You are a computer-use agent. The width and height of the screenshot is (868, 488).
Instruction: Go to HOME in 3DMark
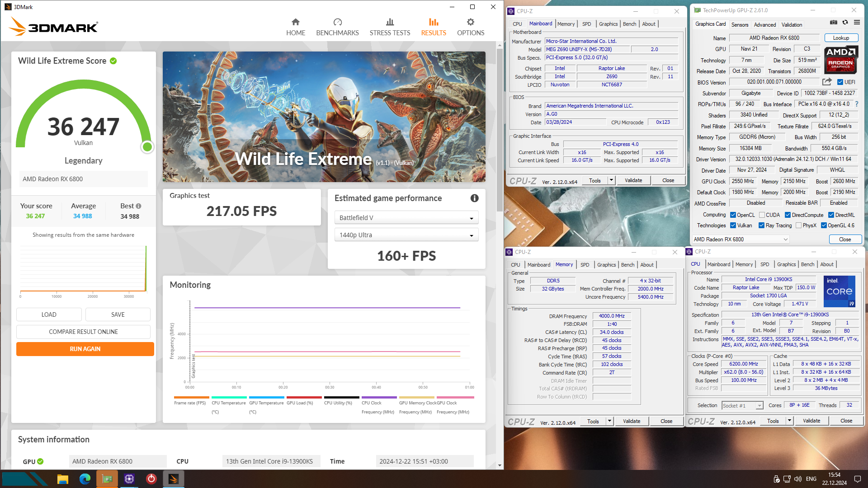coord(296,27)
